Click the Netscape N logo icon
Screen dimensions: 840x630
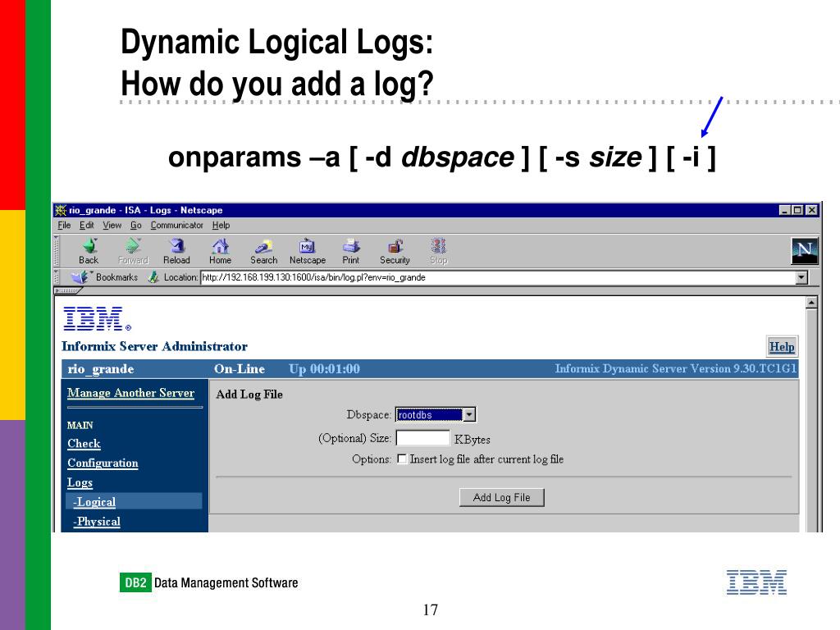click(x=805, y=251)
